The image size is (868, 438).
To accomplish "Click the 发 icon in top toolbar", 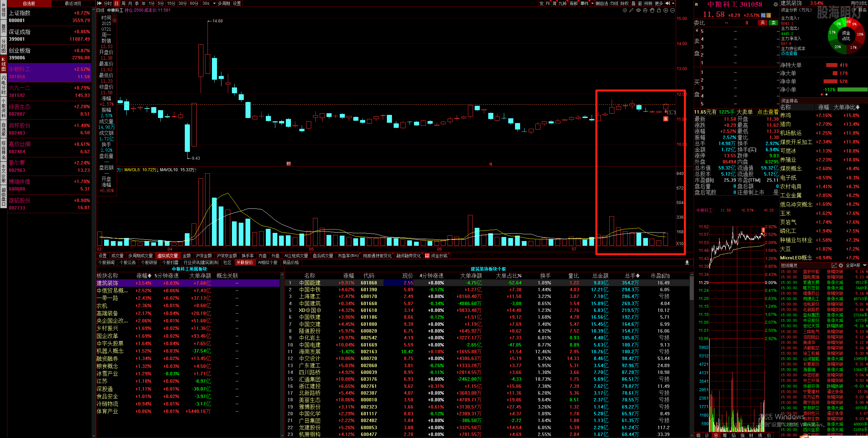I will tap(541, 3).
